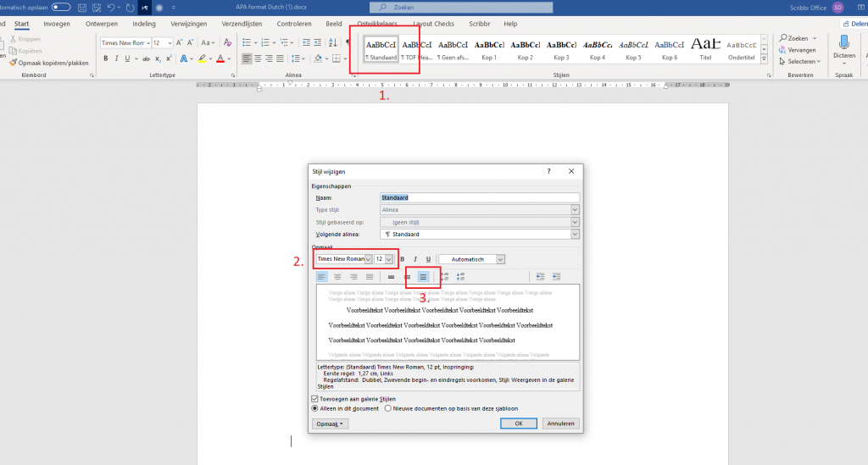Decrease indent in ribbon Alinea group
Screen dimensions: 868x465
[306, 42]
